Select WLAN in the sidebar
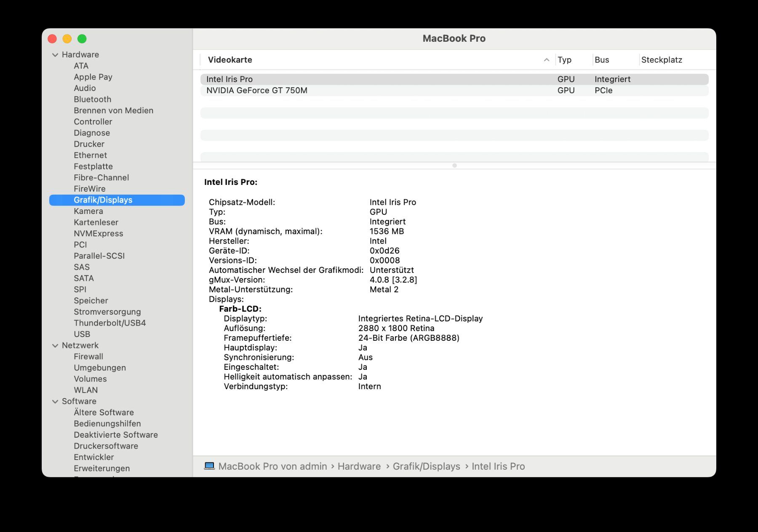This screenshot has width=758, height=532. coord(86,390)
